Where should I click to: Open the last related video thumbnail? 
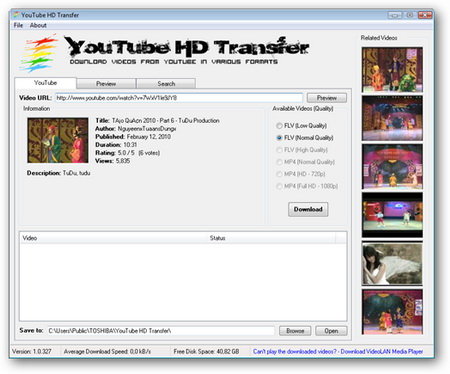392,312
